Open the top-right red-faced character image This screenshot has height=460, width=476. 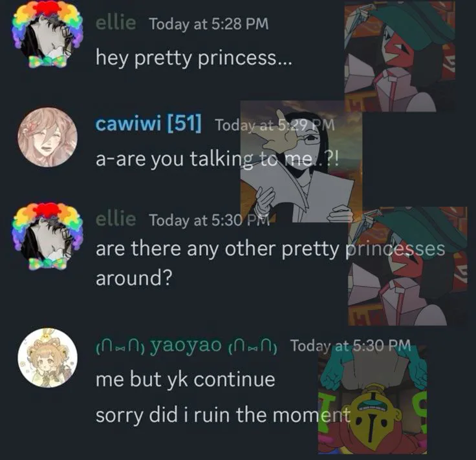coord(400,56)
